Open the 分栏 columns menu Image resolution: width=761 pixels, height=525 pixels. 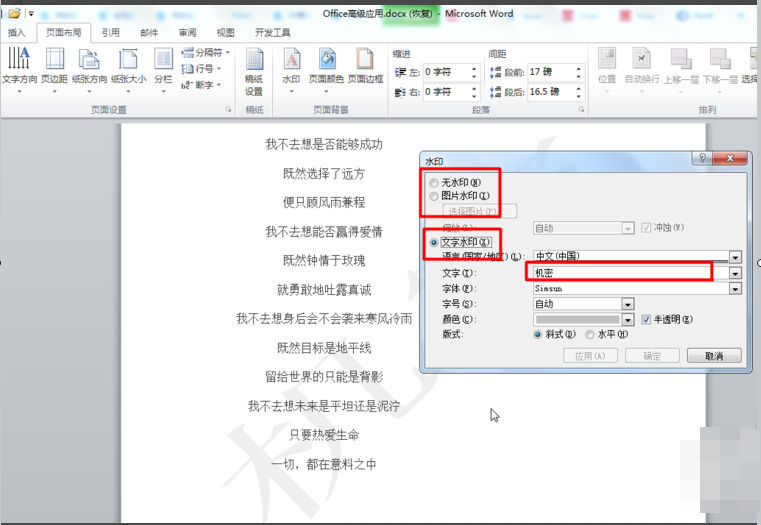pyautogui.click(x=163, y=69)
